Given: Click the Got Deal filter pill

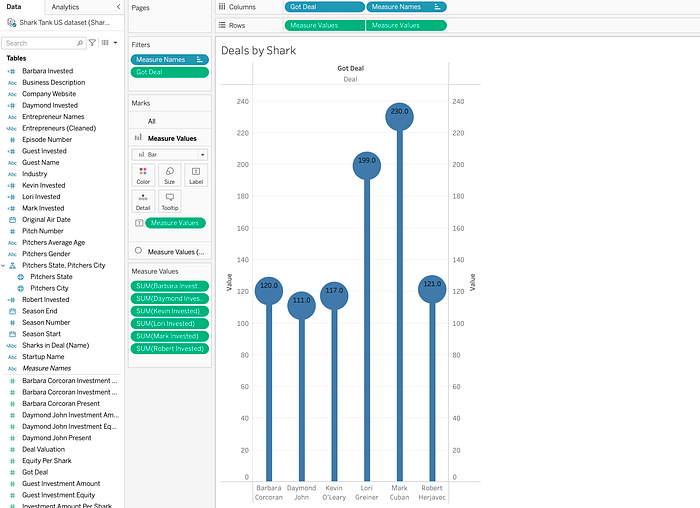Looking at the screenshot, I should click(170, 72).
